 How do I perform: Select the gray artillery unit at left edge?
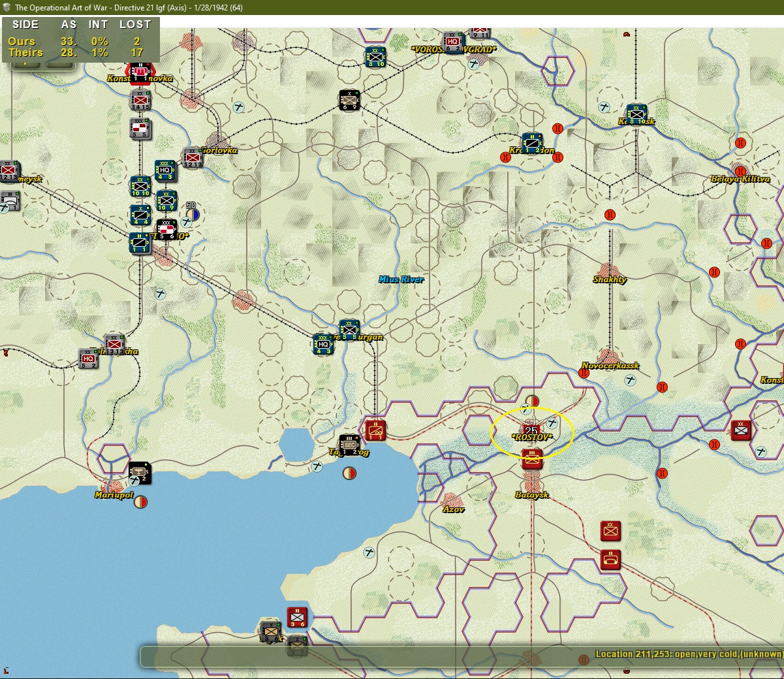[9, 200]
